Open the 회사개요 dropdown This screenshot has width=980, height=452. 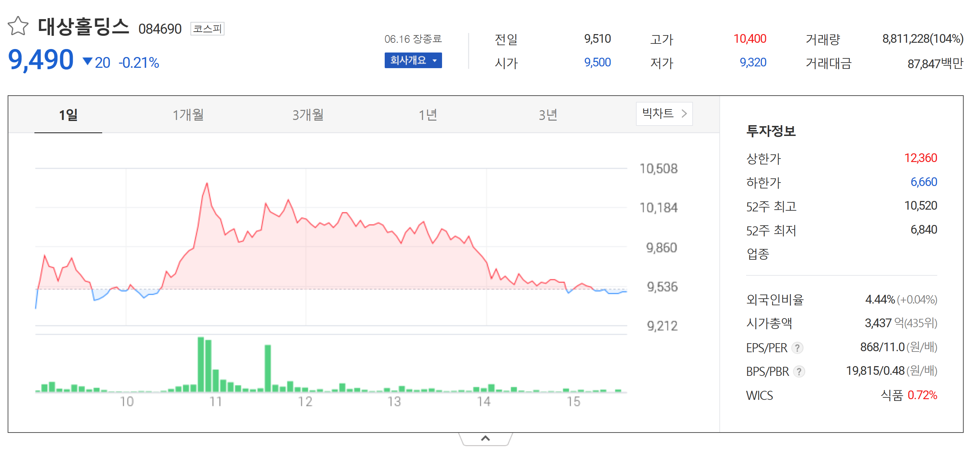[413, 60]
